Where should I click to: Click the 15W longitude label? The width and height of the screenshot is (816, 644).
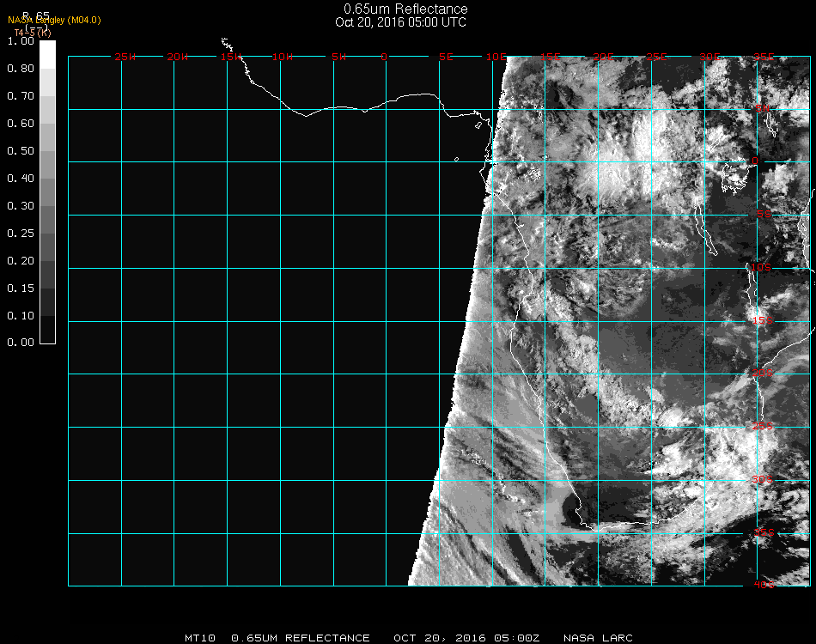tap(230, 57)
